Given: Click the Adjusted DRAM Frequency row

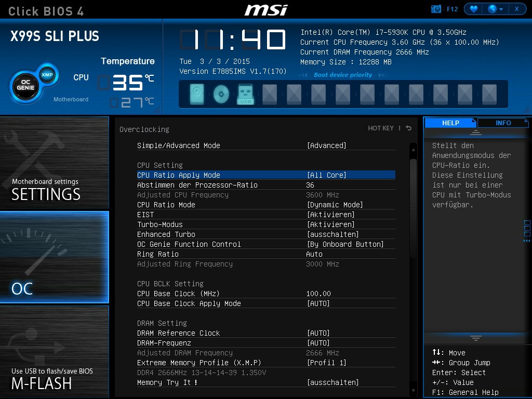Looking at the screenshot, I should coord(266,353).
